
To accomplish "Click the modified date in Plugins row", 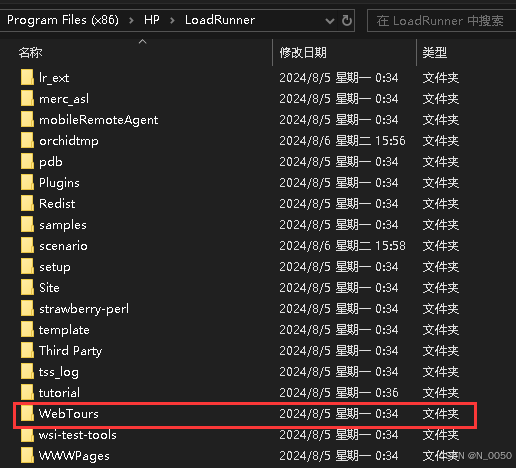I will 339,183.
